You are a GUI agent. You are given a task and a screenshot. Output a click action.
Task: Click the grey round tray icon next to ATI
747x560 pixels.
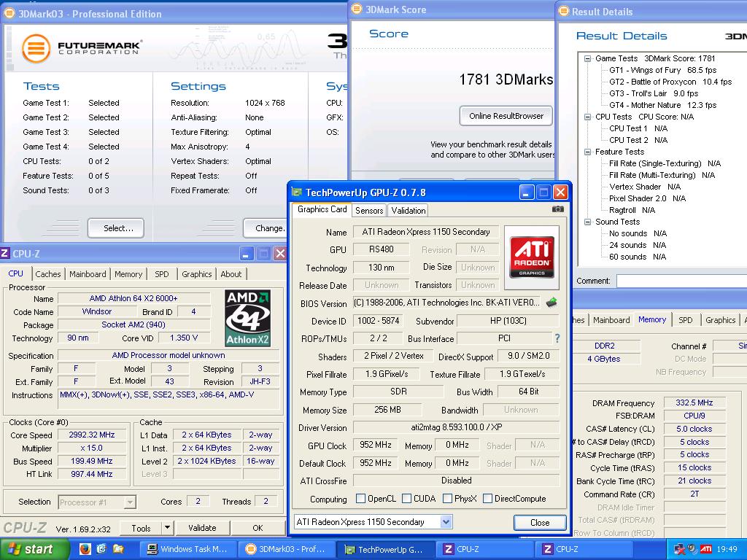pyautogui.click(x=693, y=549)
